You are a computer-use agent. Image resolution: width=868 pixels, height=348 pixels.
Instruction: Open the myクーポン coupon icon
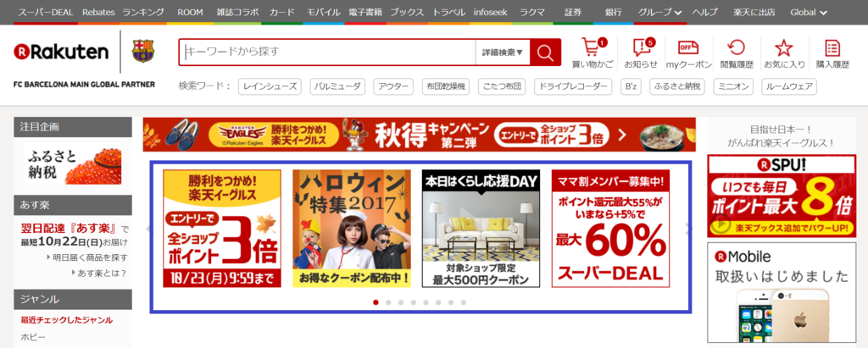point(688,53)
